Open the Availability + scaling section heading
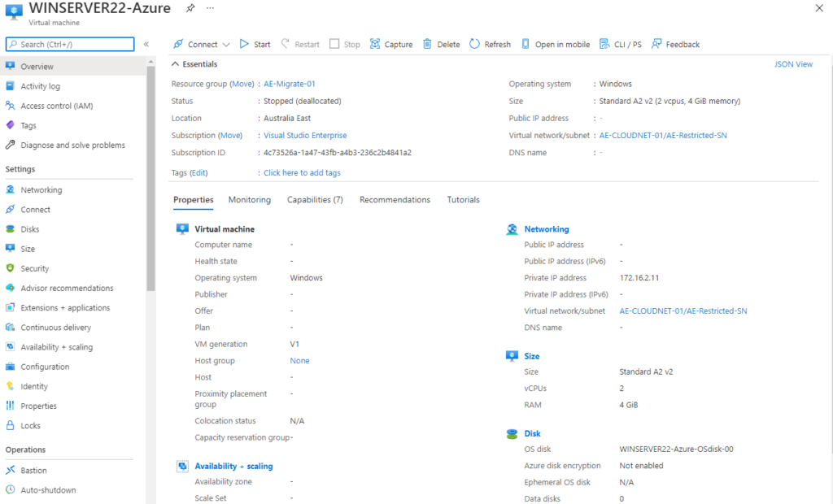Viewport: 833px width, 504px height. pos(233,466)
